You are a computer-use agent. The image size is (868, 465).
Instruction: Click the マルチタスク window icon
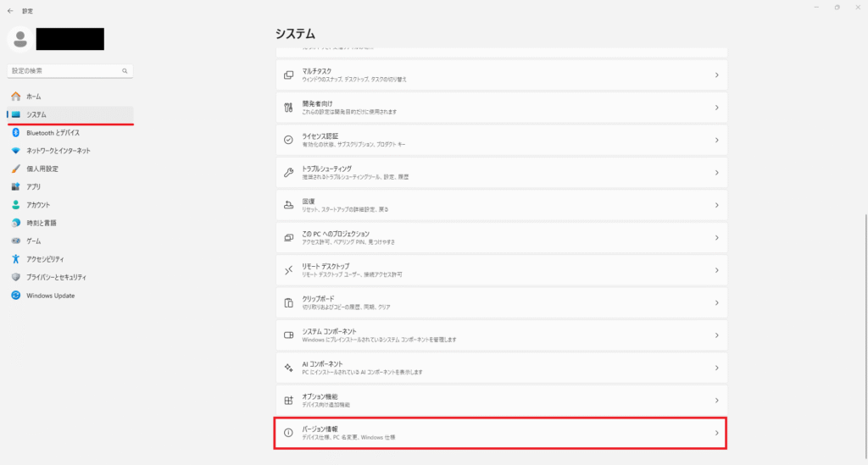(288, 75)
